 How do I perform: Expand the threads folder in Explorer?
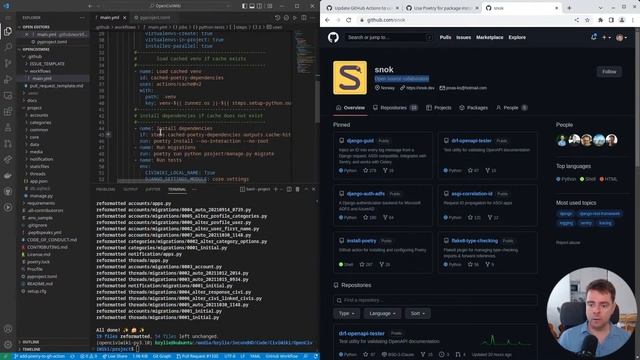point(37,174)
